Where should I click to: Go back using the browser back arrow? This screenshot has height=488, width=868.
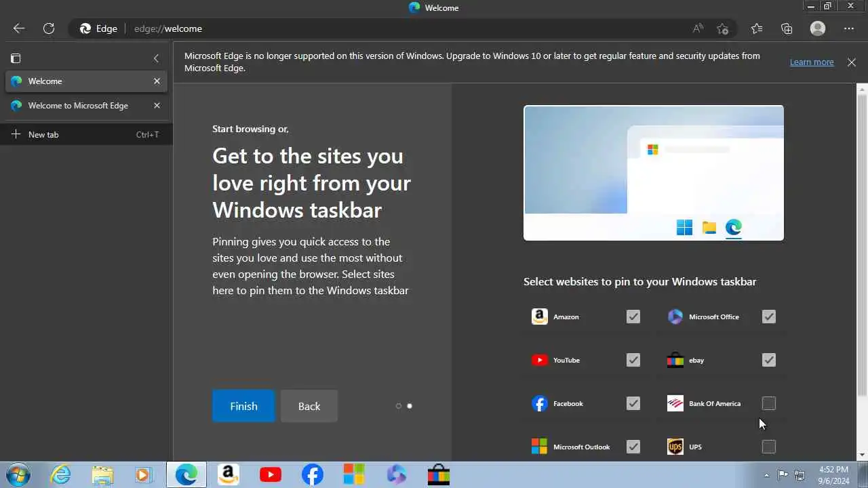pyautogui.click(x=19, y=28)
